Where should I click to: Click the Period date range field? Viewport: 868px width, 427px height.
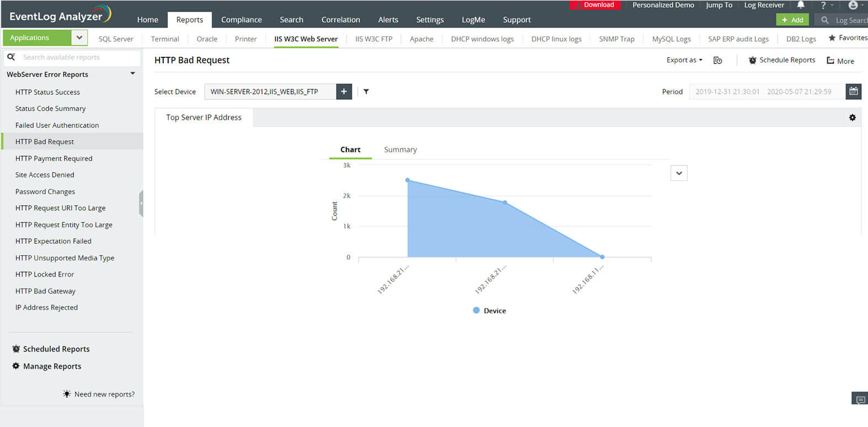tap(767, 92)
